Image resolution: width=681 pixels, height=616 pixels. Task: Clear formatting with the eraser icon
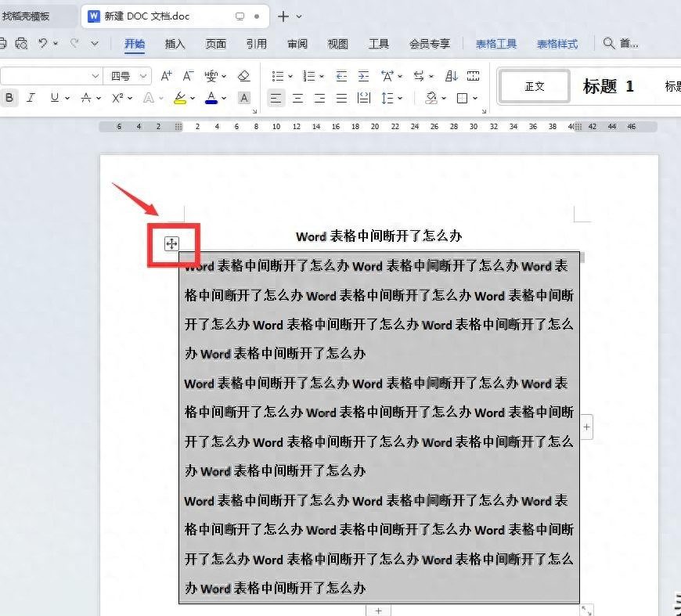click(x=243, y=77)
